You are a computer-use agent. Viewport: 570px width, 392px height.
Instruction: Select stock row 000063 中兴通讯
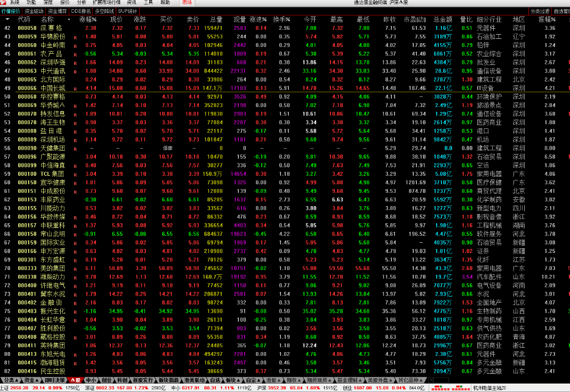click(x=285, y=71)
